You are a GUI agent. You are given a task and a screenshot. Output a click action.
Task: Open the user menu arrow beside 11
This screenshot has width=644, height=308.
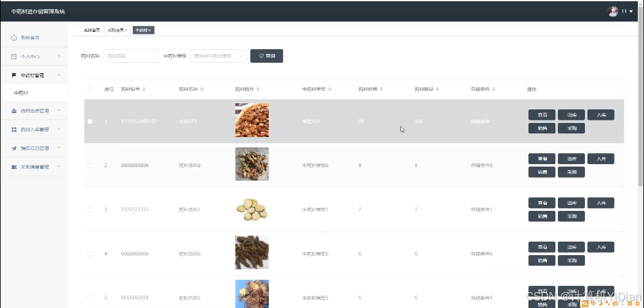(x=631, y=12)
